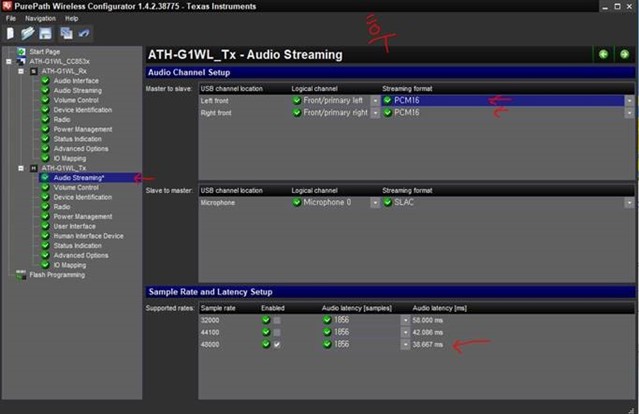Screen dimensions: 639x414
Task: Open the Navigation menu
Action: (x=40, y=18)
